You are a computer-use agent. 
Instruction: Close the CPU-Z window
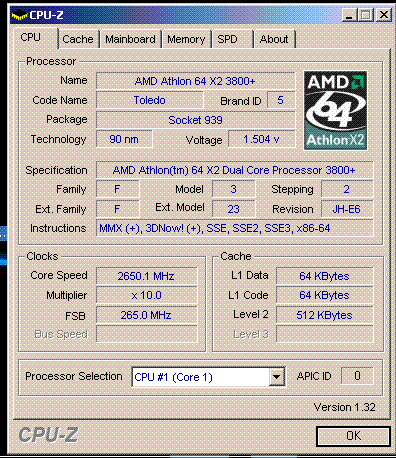click(384, 15)
